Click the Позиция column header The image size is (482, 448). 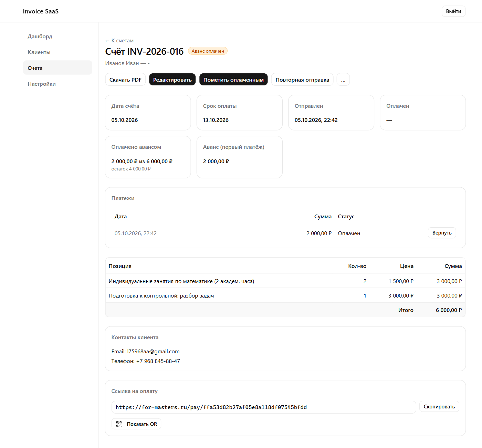(120, 266)
